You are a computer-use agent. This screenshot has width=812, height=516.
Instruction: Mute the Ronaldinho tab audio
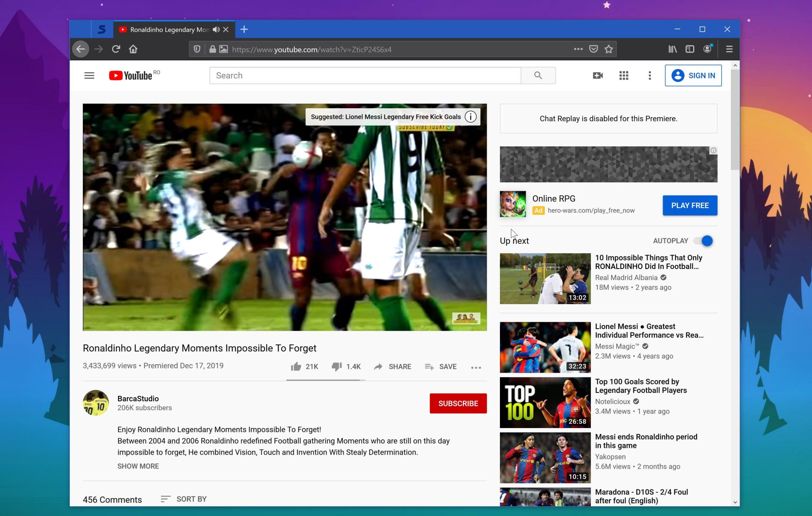tap(216, 29)
